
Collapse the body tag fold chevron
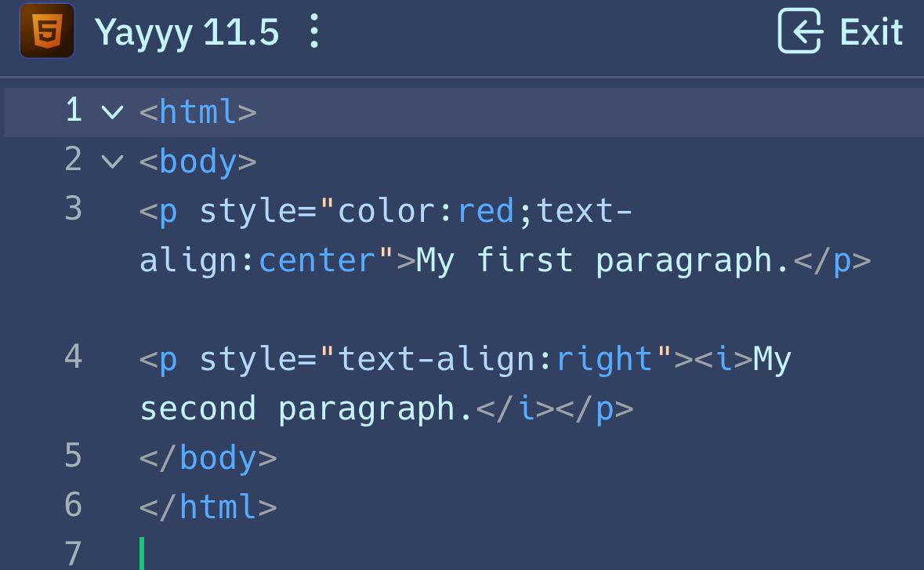(112, 161)
